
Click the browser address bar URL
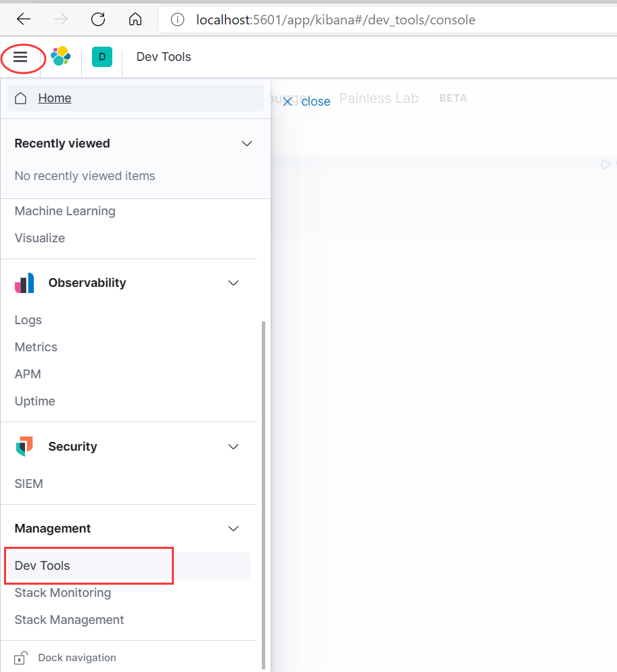[336, 20]
